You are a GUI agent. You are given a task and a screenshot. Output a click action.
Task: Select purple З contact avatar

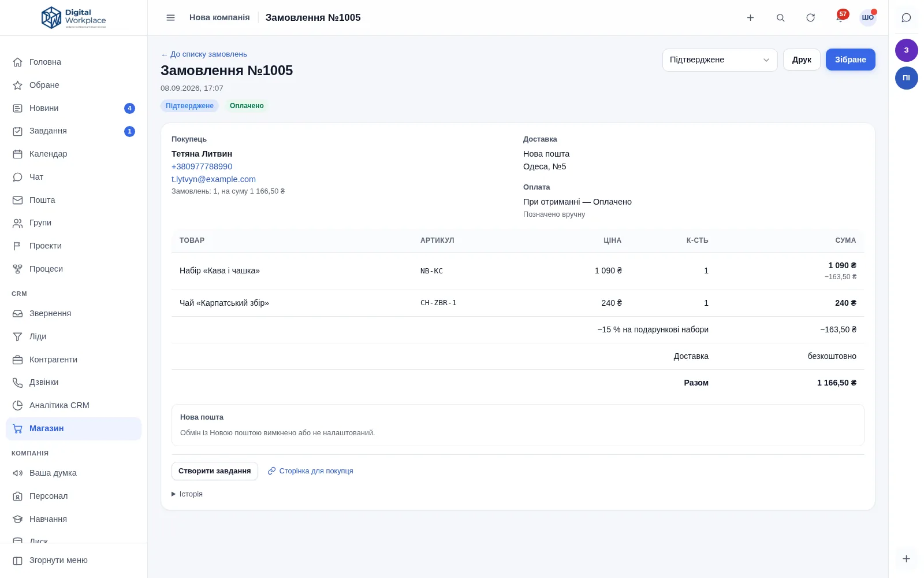[x=906, y=50]
